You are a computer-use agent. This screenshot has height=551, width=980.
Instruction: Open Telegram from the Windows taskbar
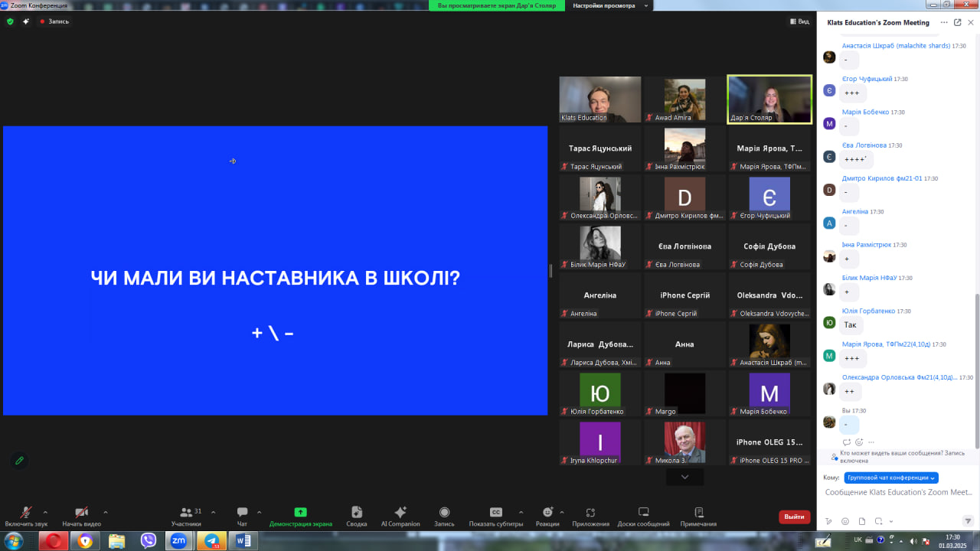tap(211, 541)
